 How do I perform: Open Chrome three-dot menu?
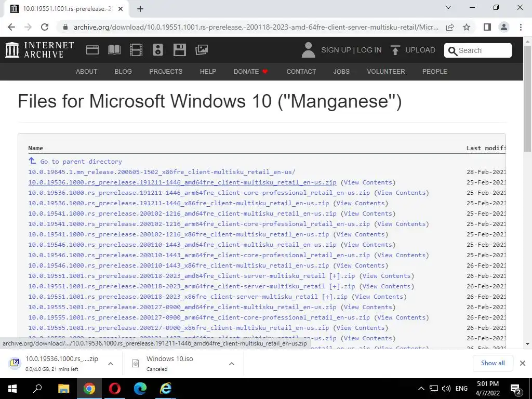[521, 27]
